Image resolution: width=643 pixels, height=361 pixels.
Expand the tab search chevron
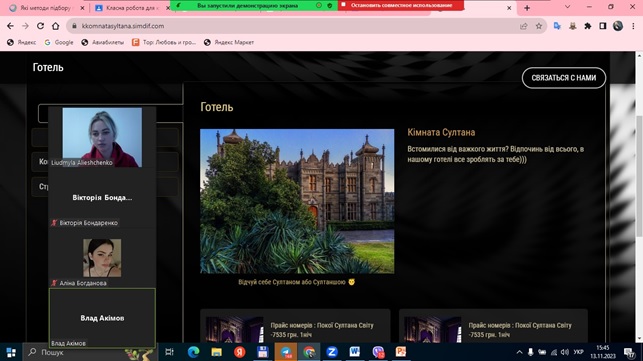567,7
